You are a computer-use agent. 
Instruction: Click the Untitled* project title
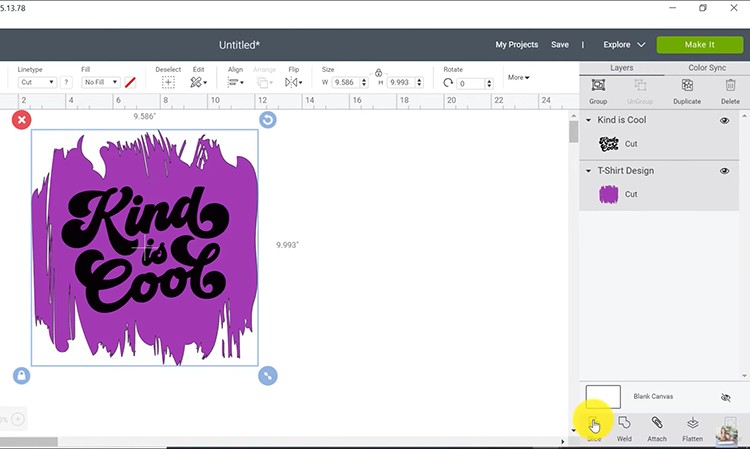pos(239,45)
